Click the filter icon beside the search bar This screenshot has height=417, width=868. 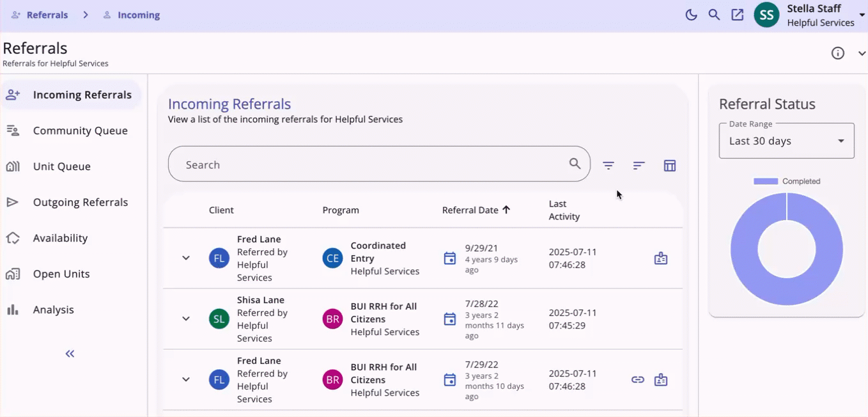click(608, 165)
